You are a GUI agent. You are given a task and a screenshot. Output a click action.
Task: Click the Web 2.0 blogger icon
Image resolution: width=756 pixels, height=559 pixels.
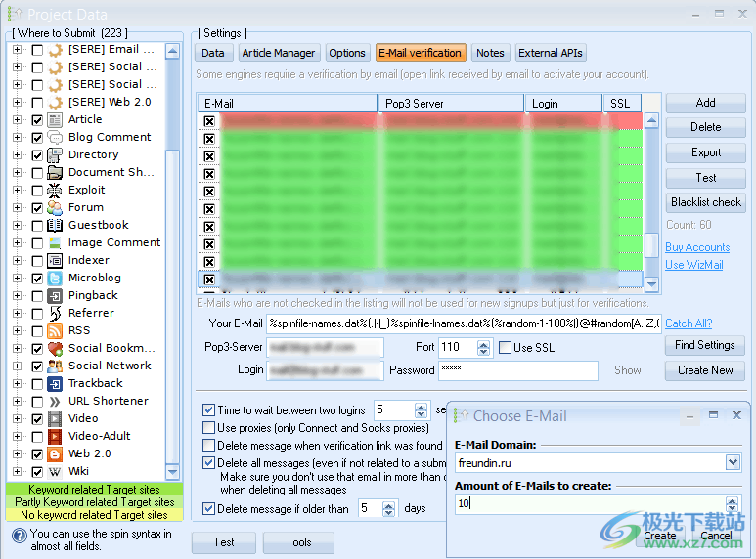[x=55, y=454]
